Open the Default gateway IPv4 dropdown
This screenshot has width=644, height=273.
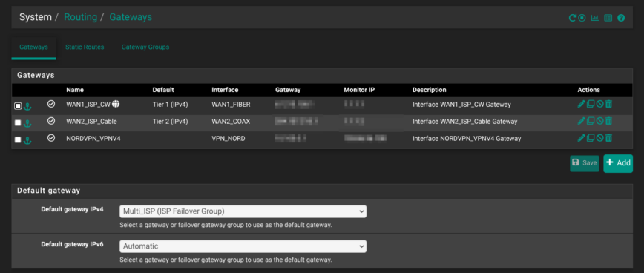click(243, 211)
